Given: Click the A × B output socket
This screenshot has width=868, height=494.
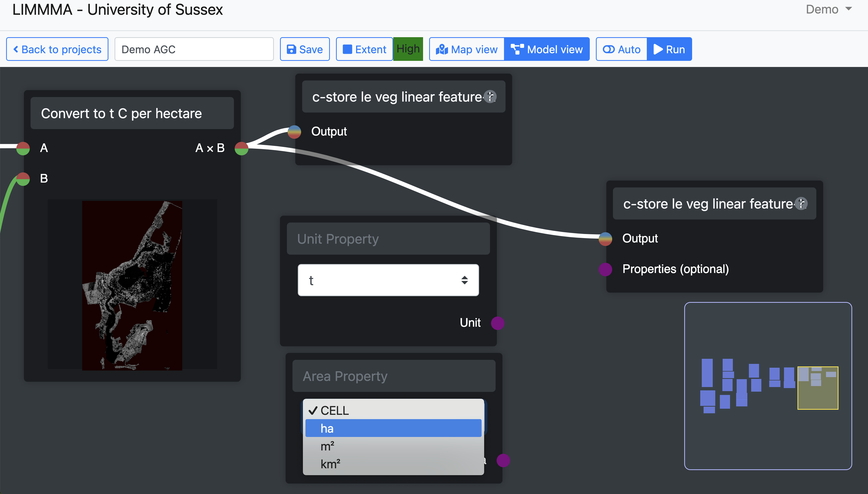Looking at the screenshot, I should tap(241, 148).
